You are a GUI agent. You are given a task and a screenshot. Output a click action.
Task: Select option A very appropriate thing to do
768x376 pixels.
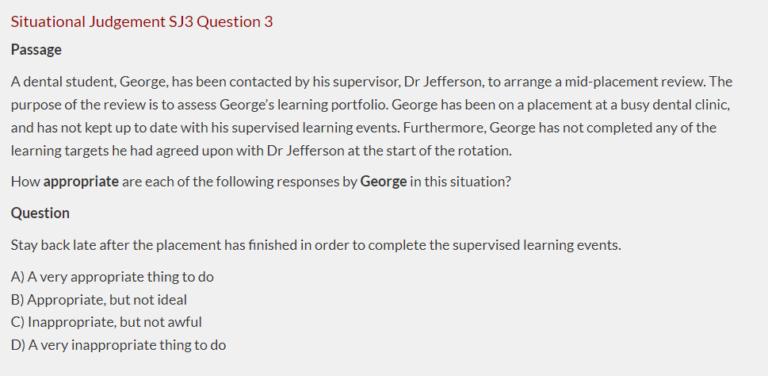tap(112, 277)
